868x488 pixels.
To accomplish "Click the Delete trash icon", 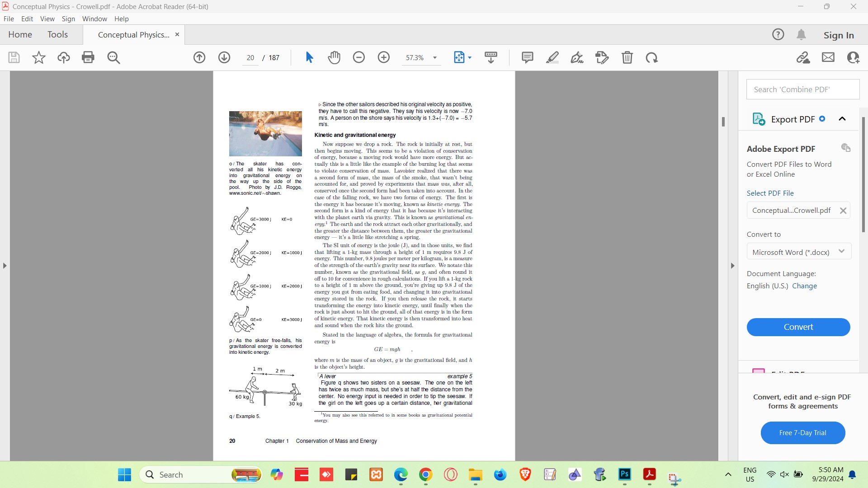I will pos(627,57).
